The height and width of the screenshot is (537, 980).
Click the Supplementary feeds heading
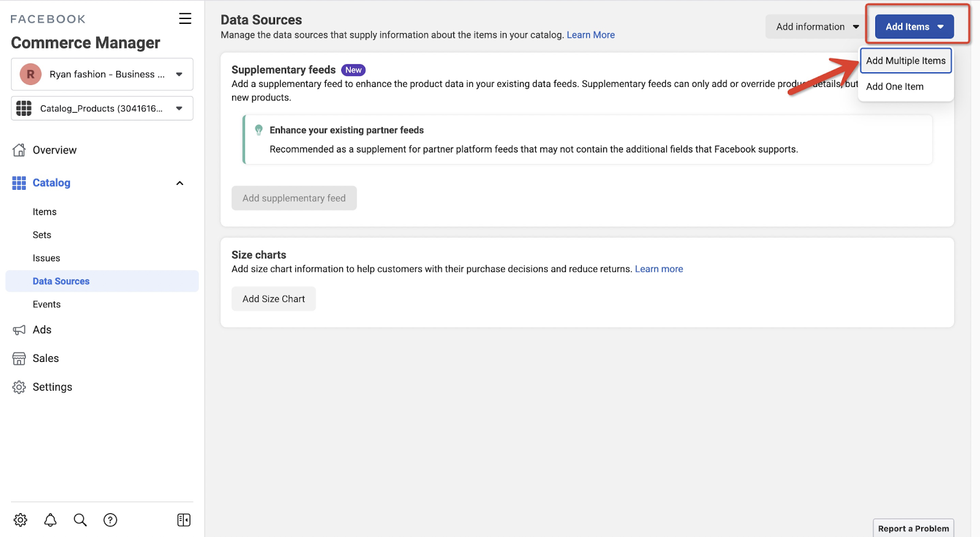point(284,70)
